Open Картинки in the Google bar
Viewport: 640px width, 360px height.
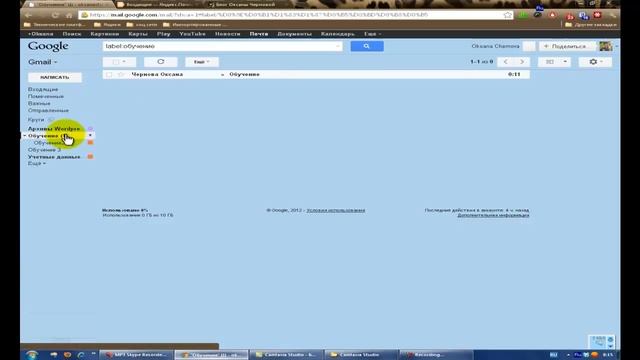click(x=105, y=34)
